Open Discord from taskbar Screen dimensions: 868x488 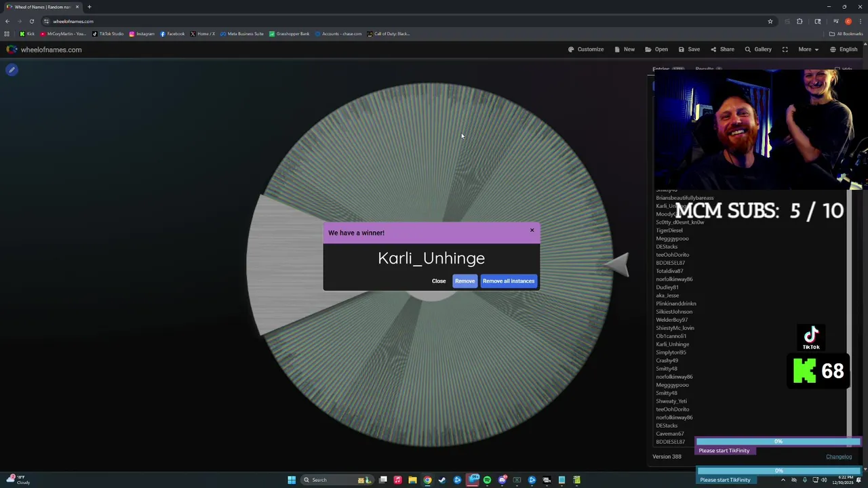point(502,480)
